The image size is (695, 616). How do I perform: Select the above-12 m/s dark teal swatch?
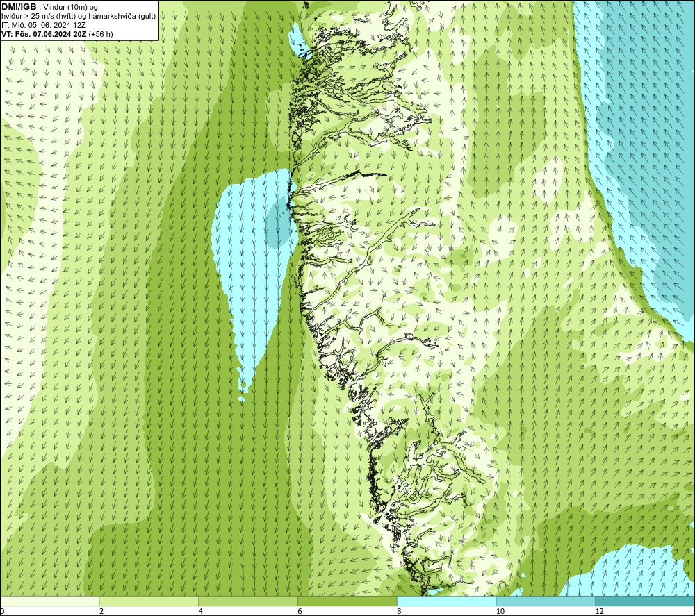coord(646,601)
